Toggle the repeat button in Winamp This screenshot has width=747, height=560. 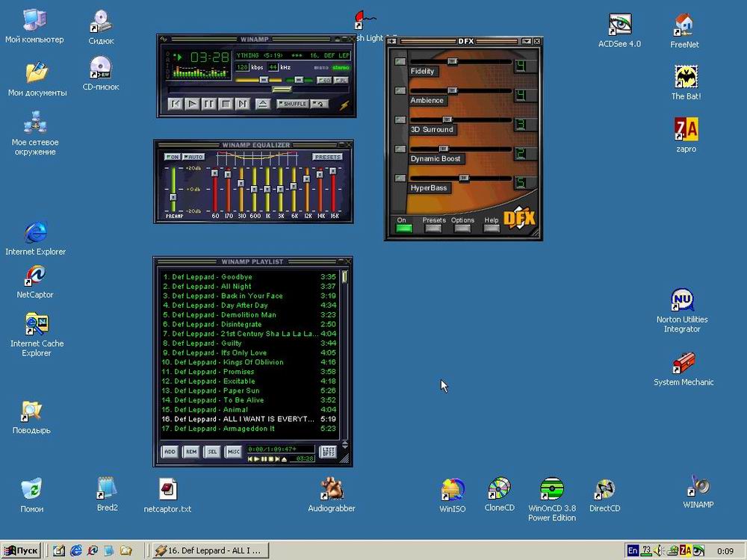coord(319,103)
